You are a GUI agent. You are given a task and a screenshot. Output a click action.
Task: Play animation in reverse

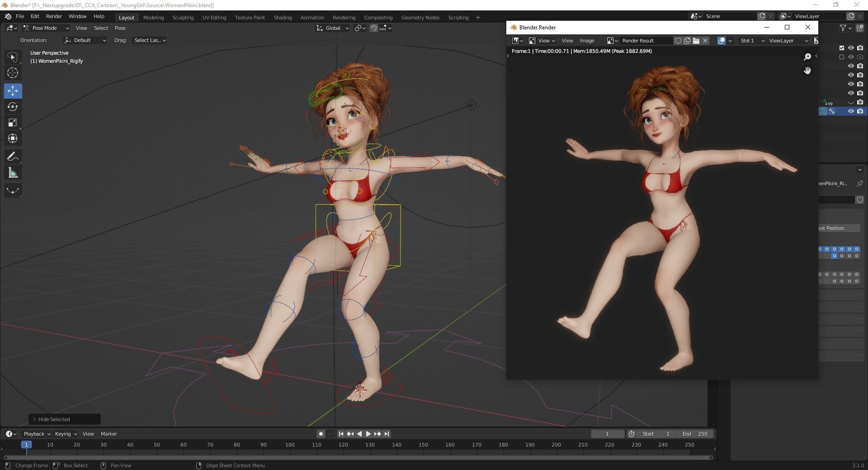click(359, 434)
